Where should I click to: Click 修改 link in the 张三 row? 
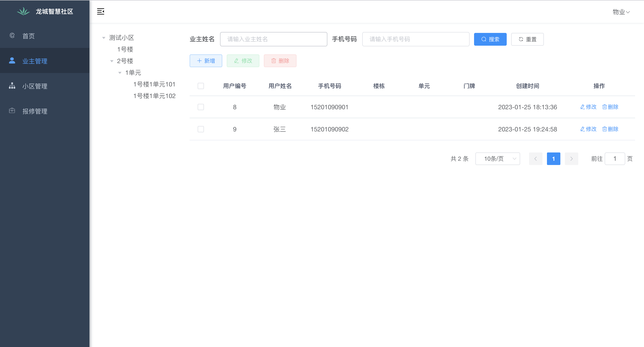[x=588, y=129]
